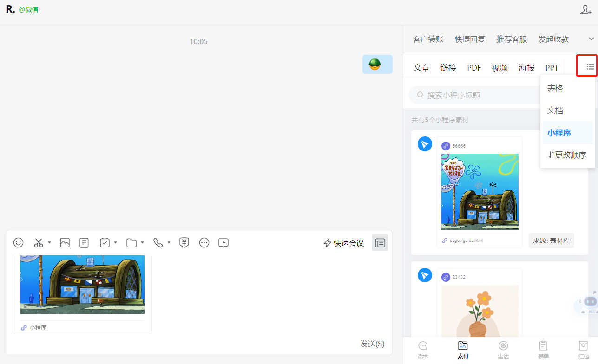The width and height of the screenshot is (598, 364).
Task: Click the R. contact name header
Action: 10,9
